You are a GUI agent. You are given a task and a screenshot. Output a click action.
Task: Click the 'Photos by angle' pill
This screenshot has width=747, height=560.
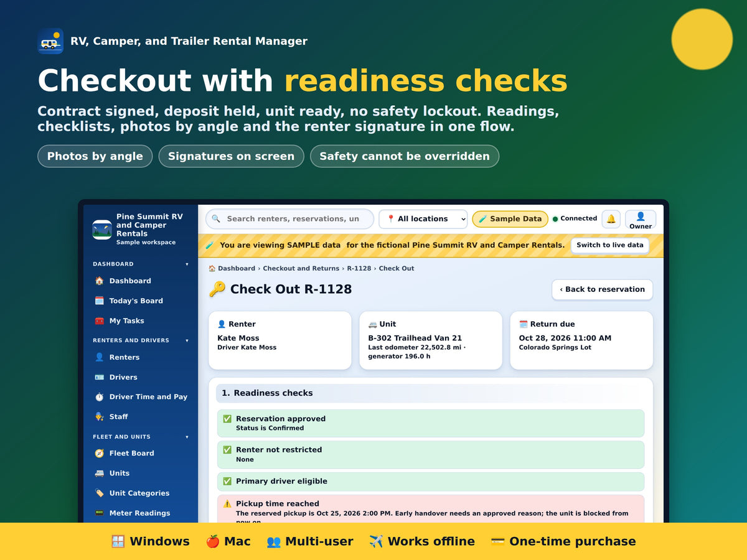pyautogui.click(x=95, y=156)
